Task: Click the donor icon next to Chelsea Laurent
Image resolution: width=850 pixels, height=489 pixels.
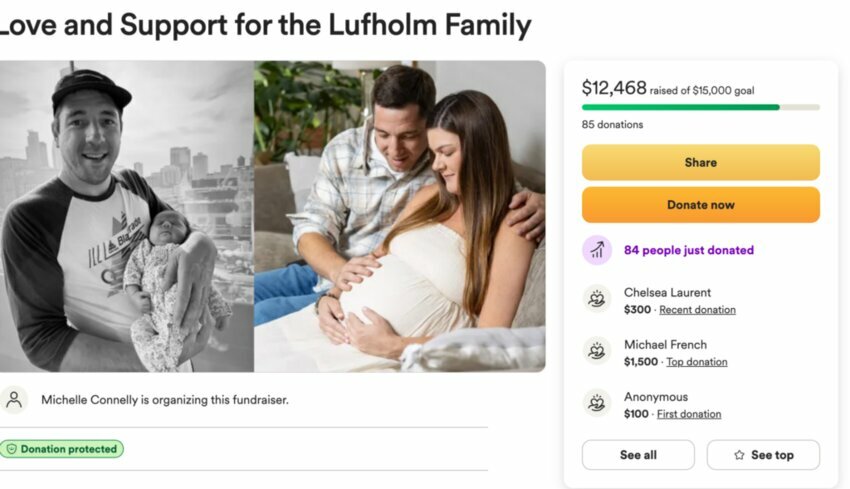Action: [x=597, y=299]
